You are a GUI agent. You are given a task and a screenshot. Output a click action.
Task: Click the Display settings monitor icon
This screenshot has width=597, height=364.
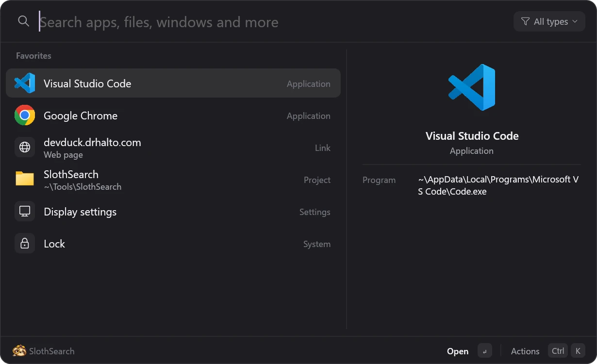(25, 211)
